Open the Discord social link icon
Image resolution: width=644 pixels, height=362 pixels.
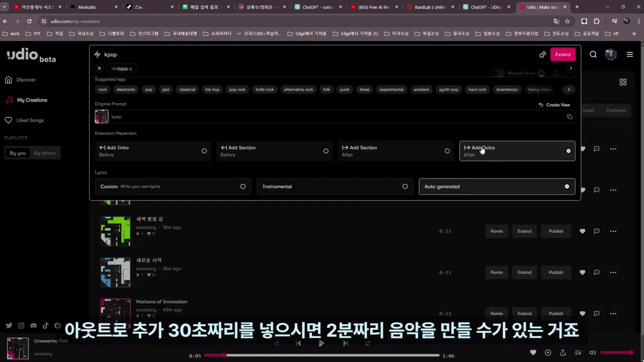[33, 326]
